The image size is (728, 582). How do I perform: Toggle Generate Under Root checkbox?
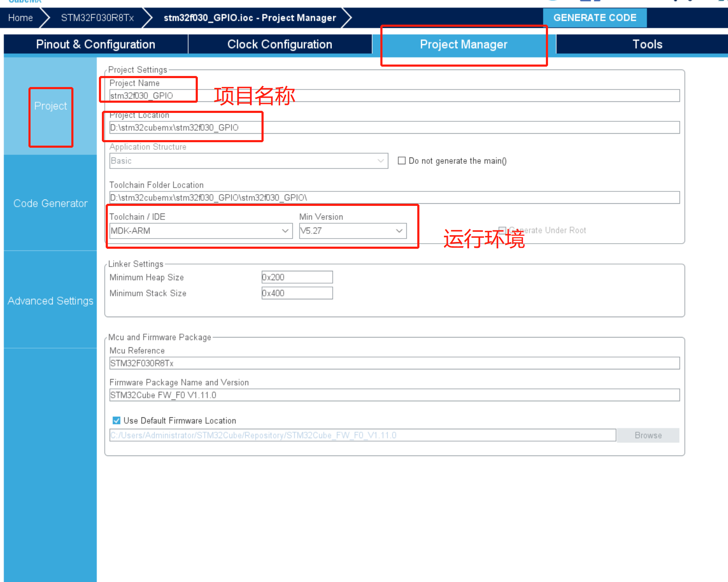502,230
